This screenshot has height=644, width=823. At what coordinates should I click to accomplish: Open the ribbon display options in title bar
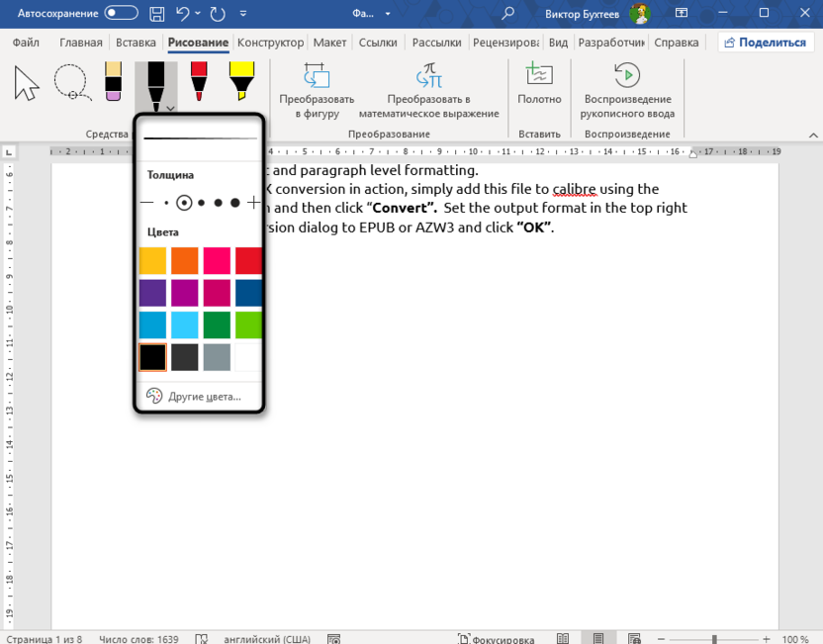point(682,14)
